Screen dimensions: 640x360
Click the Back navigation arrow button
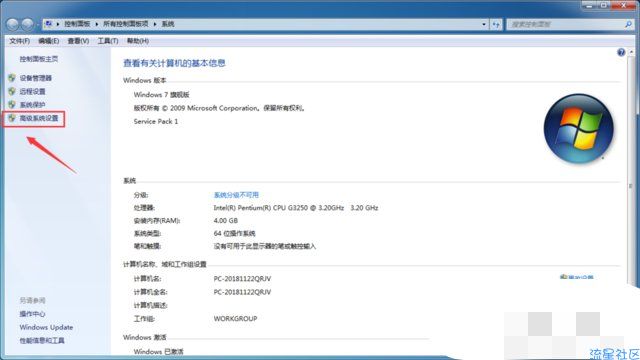click(13, 24)
